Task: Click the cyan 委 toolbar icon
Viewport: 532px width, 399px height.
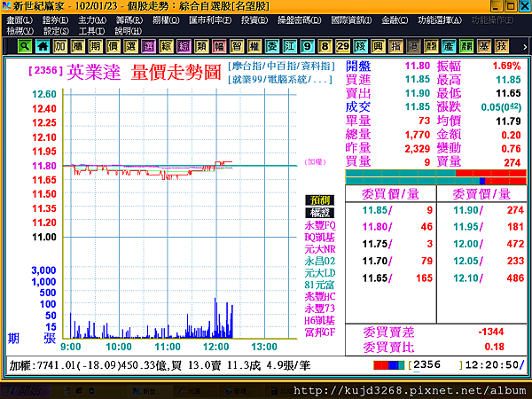Action: click(272, 46)
